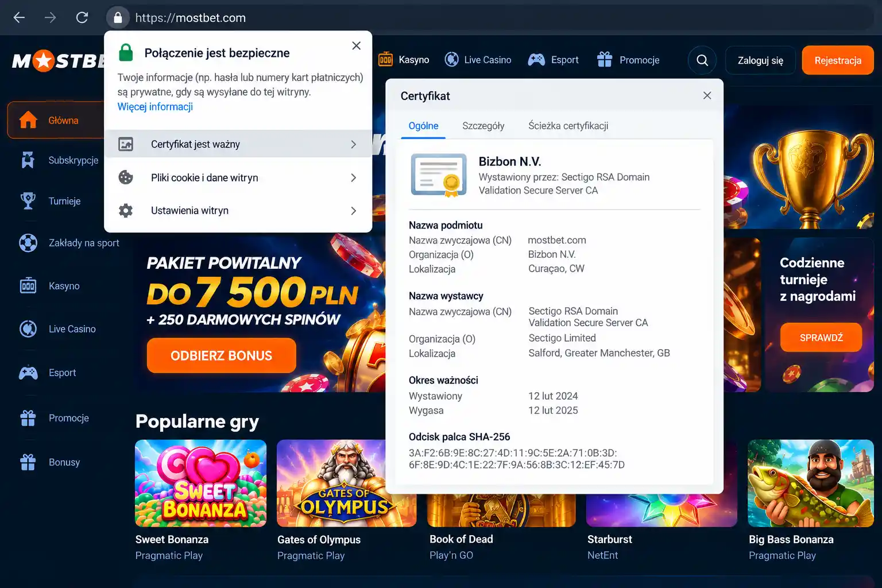
Task: Click the Codzienne turnieje banner text
Action: (x=818, y=279)
